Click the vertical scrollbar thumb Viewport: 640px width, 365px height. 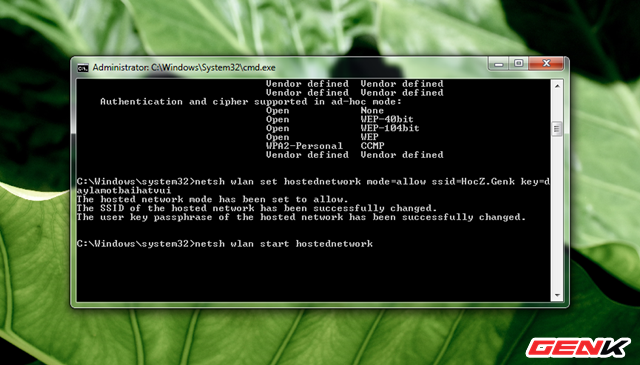point(557,129)
